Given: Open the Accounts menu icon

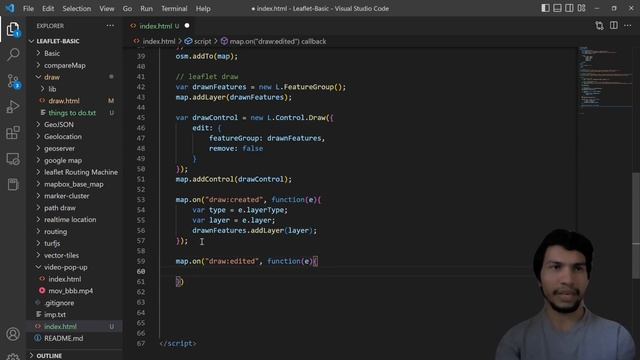Looking at the screenshot, I should pyautogui.click(x=13, y=334).
